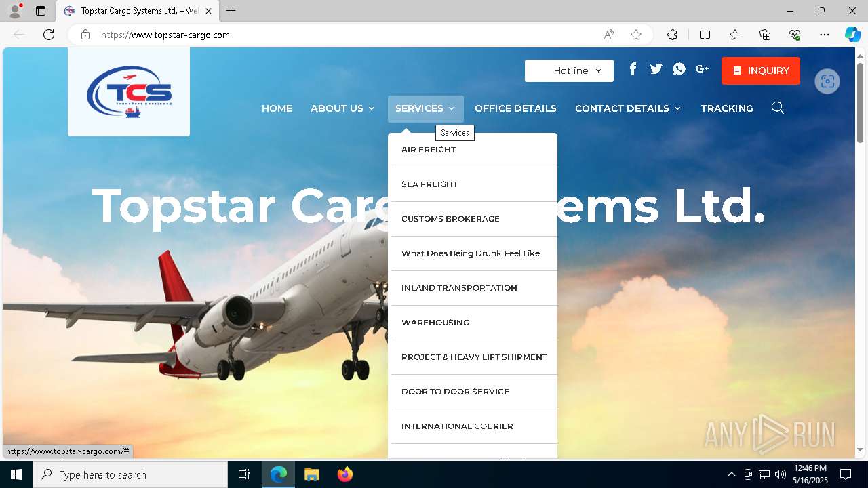Open Tab actions menu icon

pos(41,11)
